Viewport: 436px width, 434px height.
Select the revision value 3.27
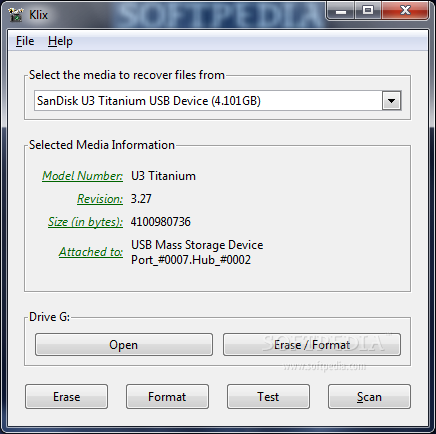pyautogui.click(x=141, y=199)
